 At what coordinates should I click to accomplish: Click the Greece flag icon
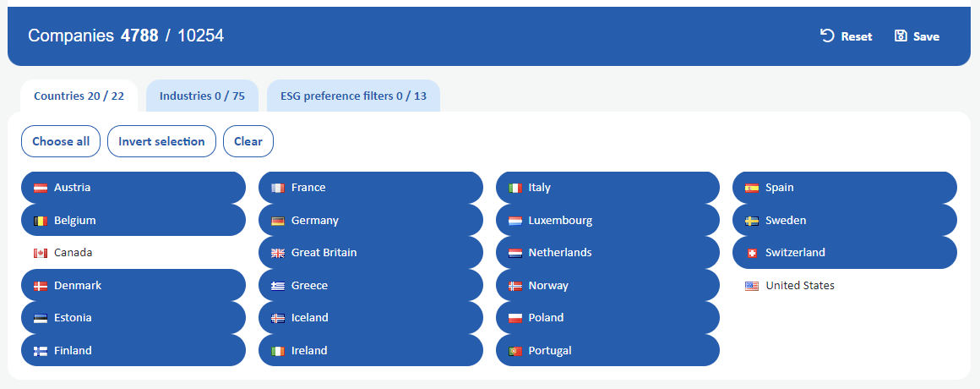pos(278,286)
